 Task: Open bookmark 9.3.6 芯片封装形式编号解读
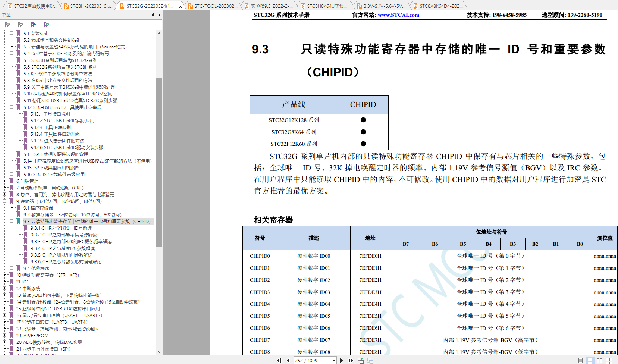[x=66, y=261]
